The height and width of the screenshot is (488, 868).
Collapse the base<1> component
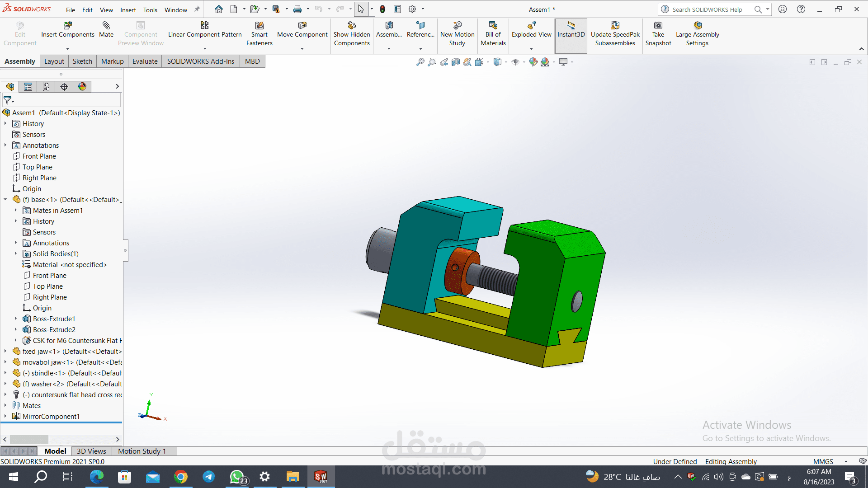5,199
